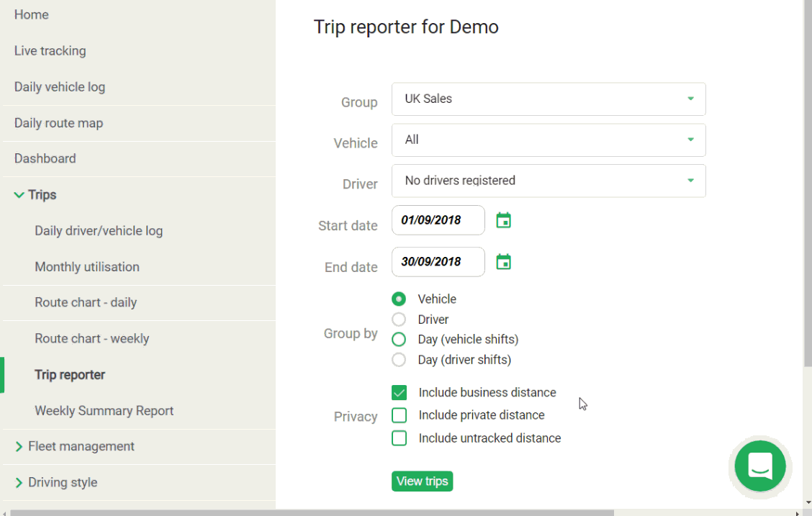Open Monthly utilisation report
Image resolution: width=812 pixels, height=516 pixels.
pyautogui.click(x=87, y=267)
